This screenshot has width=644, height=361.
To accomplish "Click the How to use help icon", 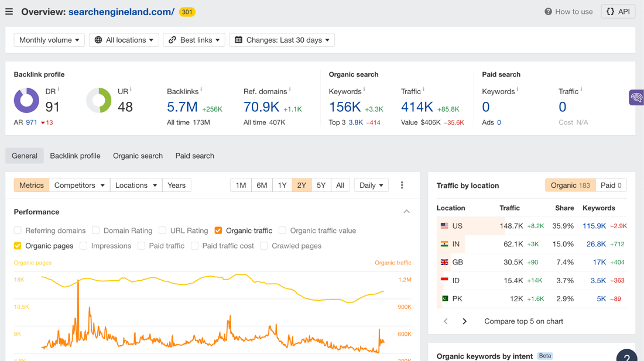I will [x=548, y=12].
